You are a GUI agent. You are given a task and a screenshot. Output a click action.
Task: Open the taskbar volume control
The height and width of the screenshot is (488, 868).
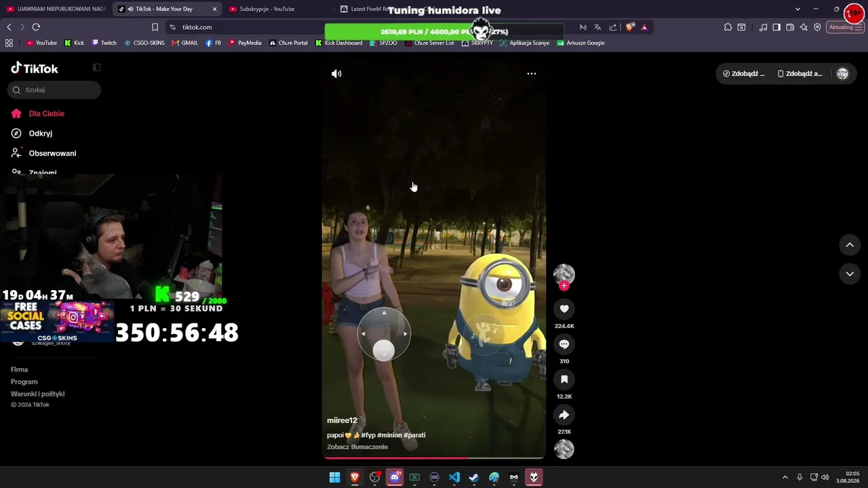[825, 477]
